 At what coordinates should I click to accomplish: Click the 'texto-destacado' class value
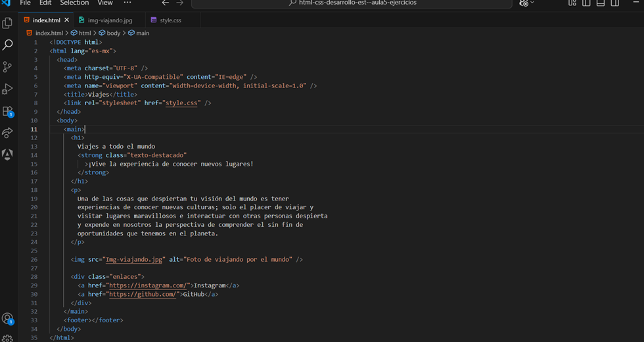(157, 155)
